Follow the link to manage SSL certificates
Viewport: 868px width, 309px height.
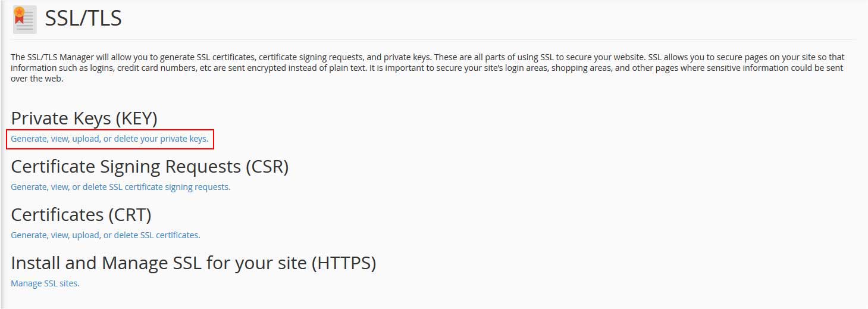(105, 235)
